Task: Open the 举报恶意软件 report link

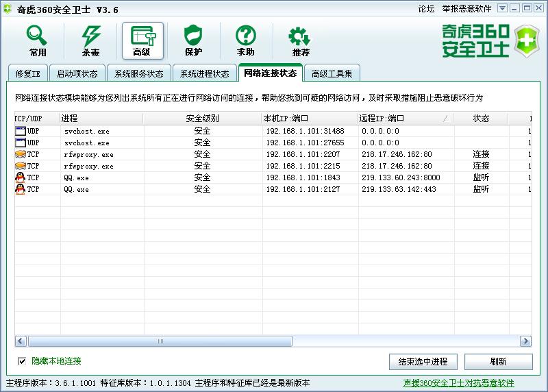Action: tap(466, 9)
